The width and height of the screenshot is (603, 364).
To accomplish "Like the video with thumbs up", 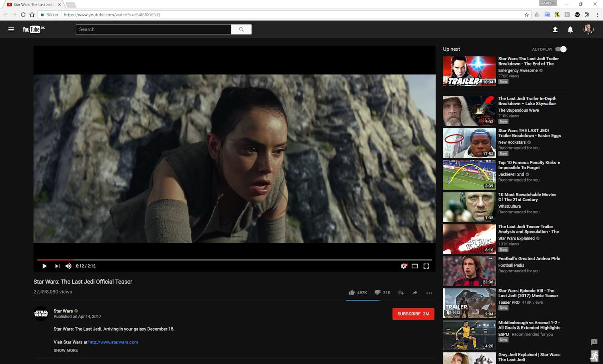I will click(x=352, y=292).
